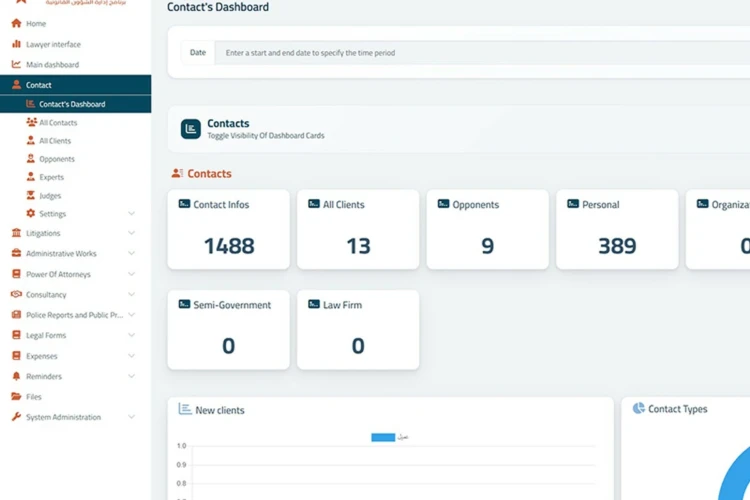Expand the Settings submenu chevron
Image resolution: width=750 pixels, height=500 pixels.
131,213
